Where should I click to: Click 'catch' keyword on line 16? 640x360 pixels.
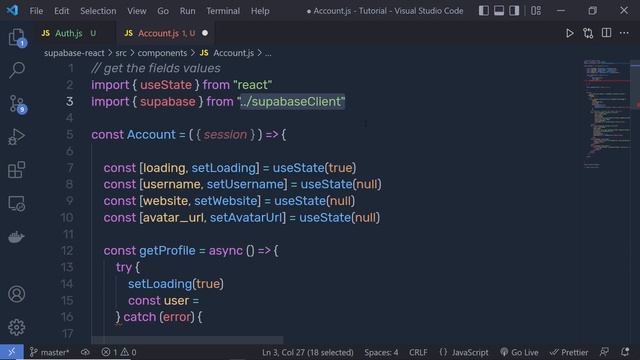pos(140,317)
